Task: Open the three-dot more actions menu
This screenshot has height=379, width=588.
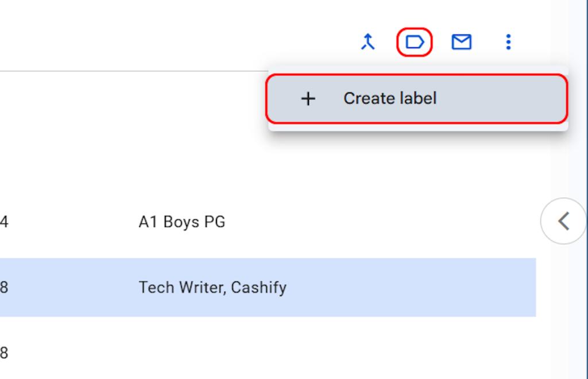Action: click(508, 42)
